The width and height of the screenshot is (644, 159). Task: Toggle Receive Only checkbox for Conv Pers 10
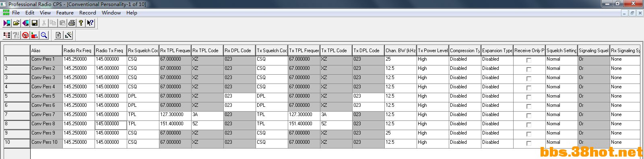(529, 143)
